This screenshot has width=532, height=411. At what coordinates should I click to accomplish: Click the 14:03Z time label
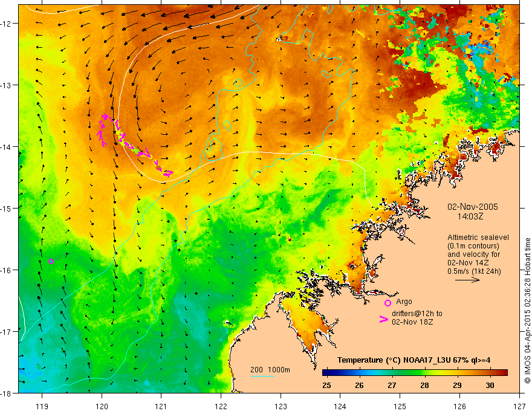(x=470, y=216)
